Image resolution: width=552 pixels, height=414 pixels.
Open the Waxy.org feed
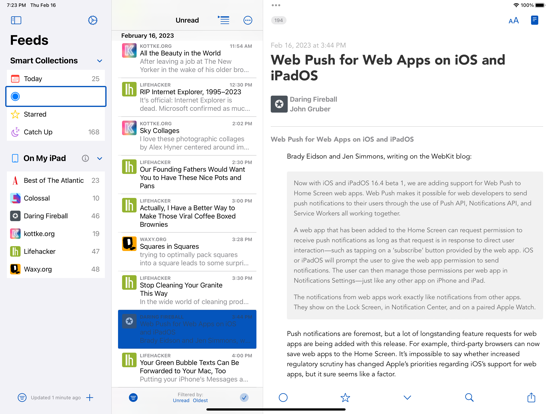tap(56, 269)
